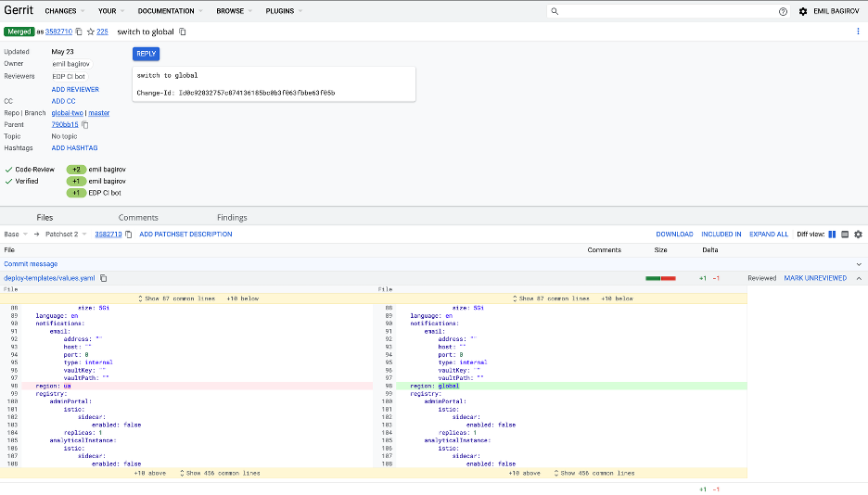Switch to the Comments tab

(138, 217)
